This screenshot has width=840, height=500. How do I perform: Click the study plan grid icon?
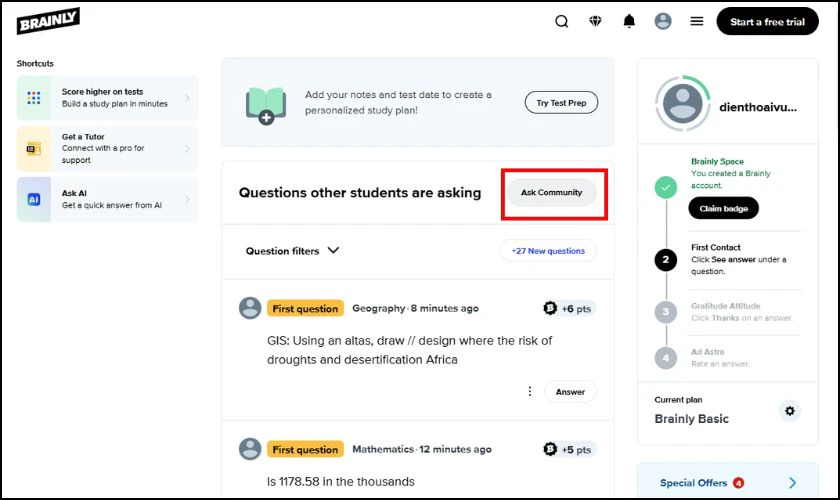click(x=34, y=98)
